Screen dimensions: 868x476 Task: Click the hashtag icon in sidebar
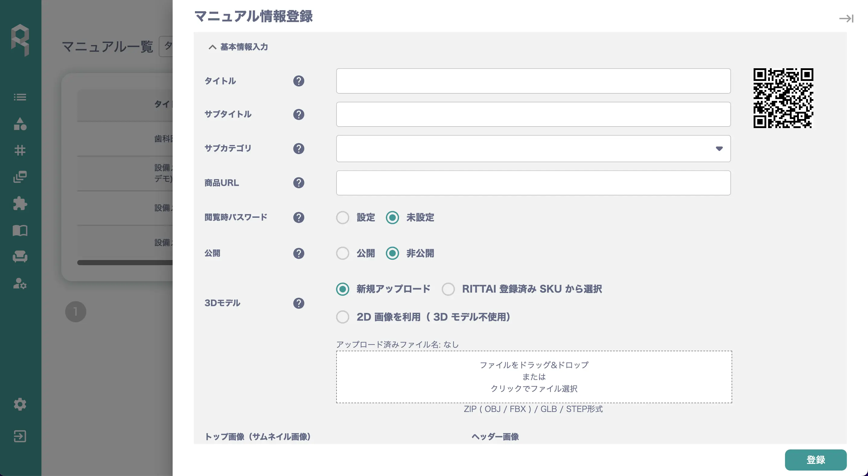(20, 150)
